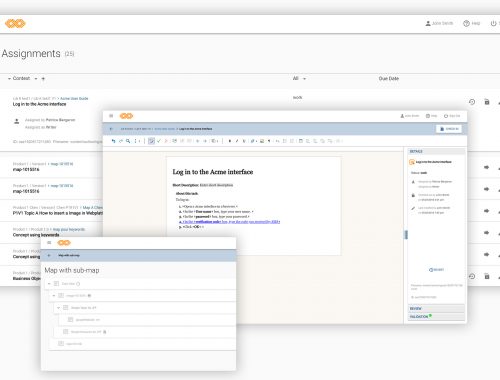
Task: Open the John Smith user menu in Assignments
Action: click(439, 23)
